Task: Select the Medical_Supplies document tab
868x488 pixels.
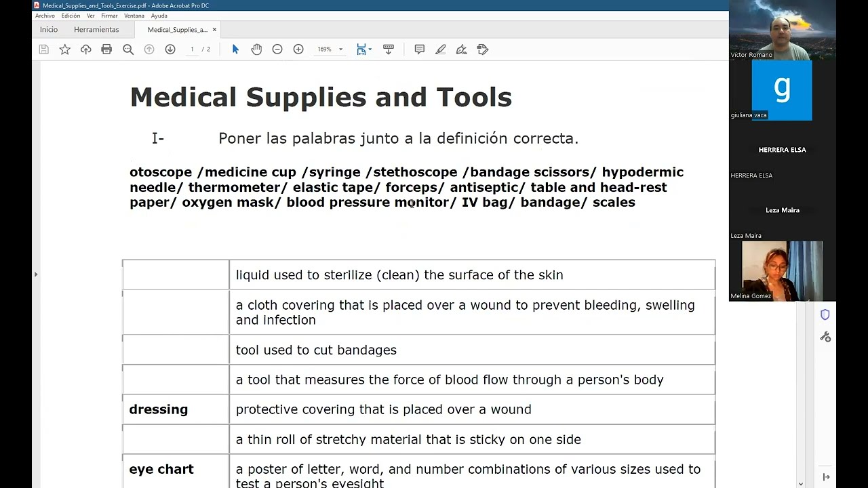Action: pos(177,30)
